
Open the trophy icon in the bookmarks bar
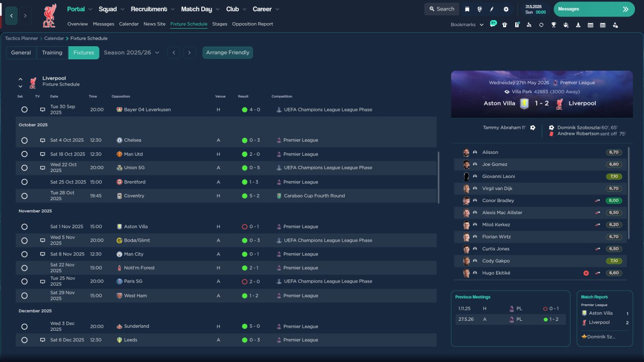[553, 25]
